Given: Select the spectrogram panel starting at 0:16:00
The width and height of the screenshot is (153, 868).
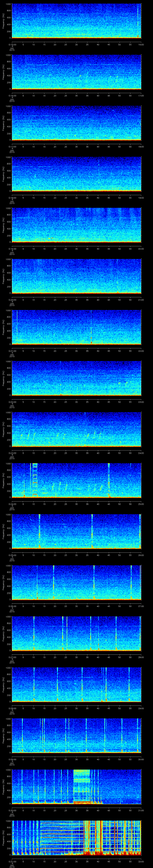Looking at the screenshot, I should 76,72.
